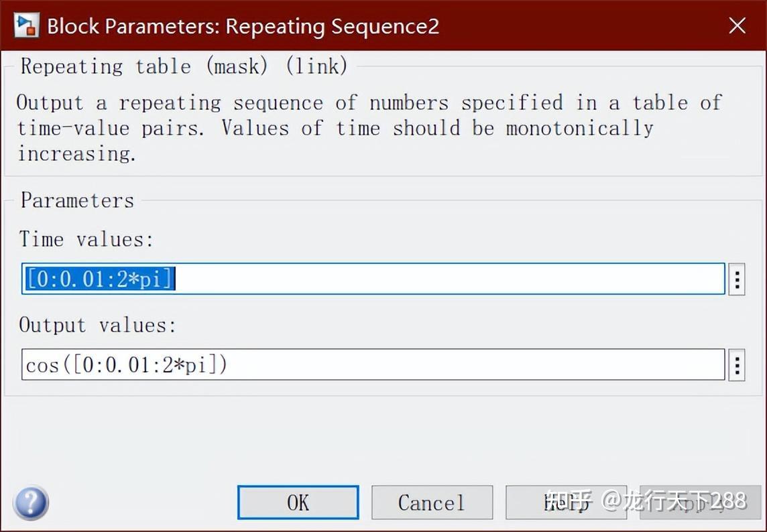767x532 pixels.
Task: Click the "Output values:" label
Action: pyautogui.click(x=97, y=325)
